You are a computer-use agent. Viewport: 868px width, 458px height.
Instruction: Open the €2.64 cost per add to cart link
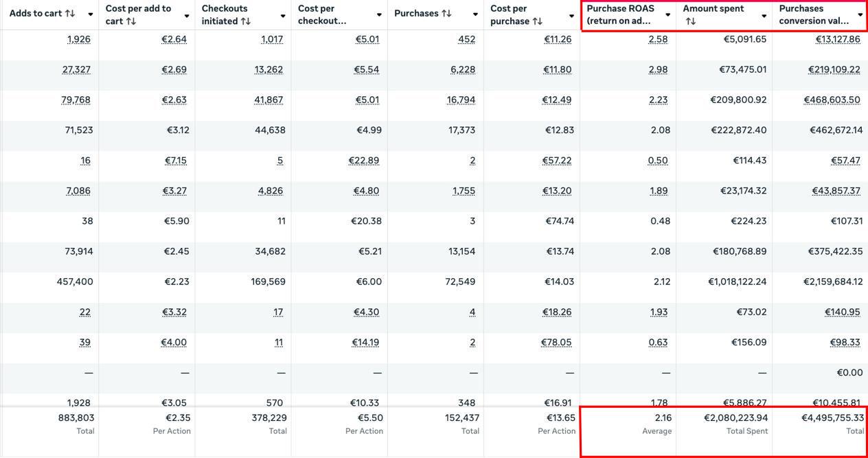point(174,39)
